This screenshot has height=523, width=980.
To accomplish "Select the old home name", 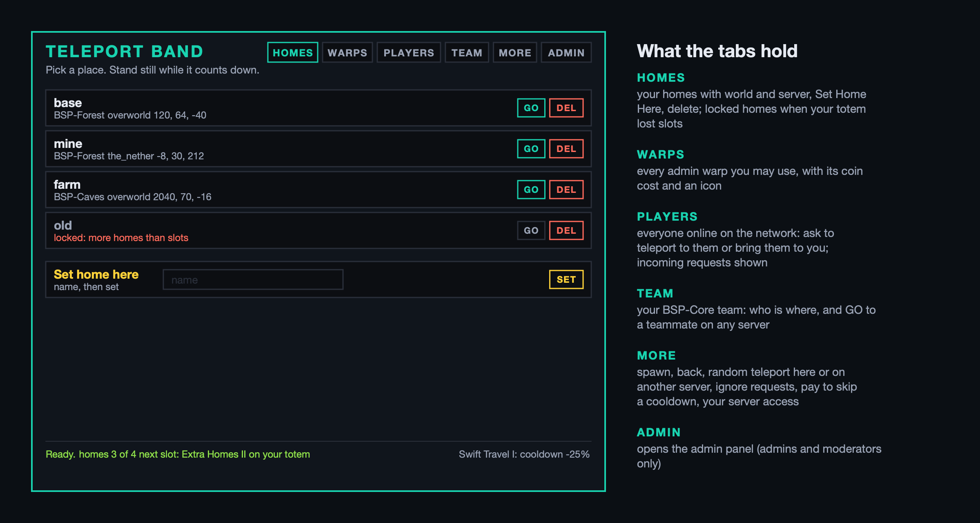I will pos(63,225).
